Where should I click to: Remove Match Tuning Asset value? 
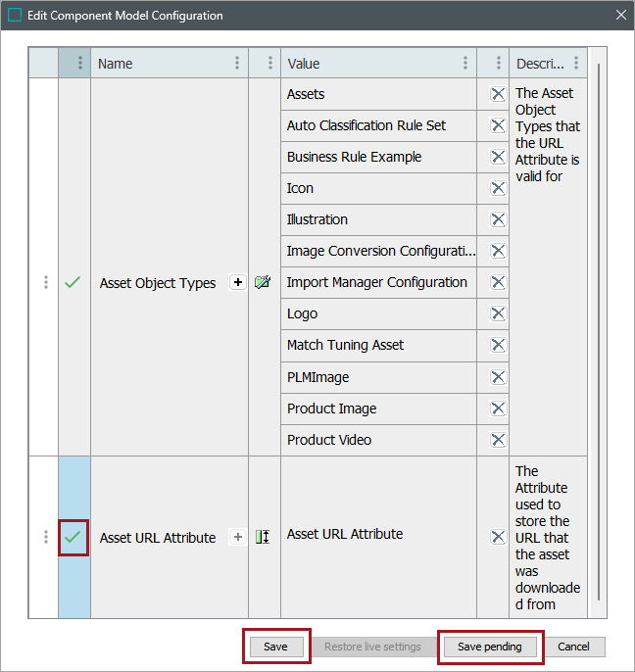(498, 345)
